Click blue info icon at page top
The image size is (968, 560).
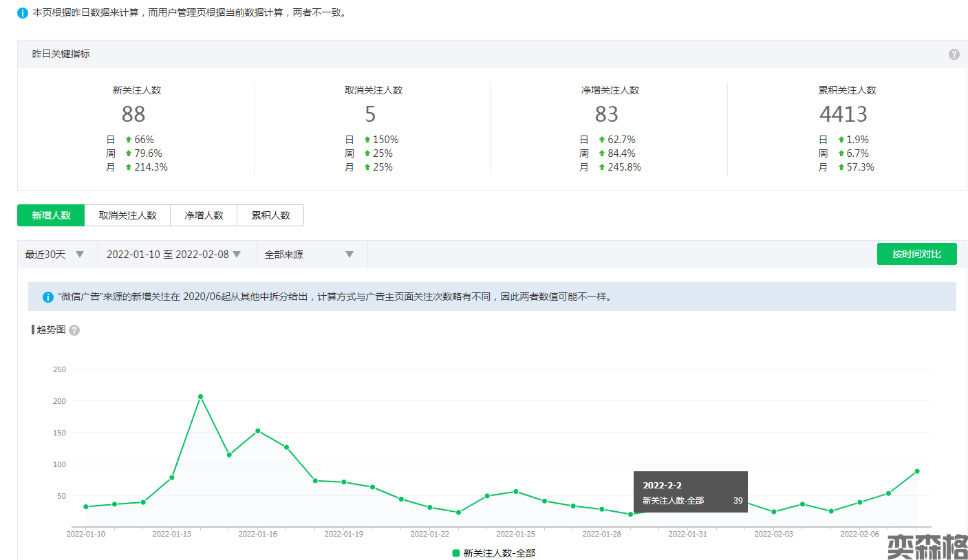coord(23,13)
